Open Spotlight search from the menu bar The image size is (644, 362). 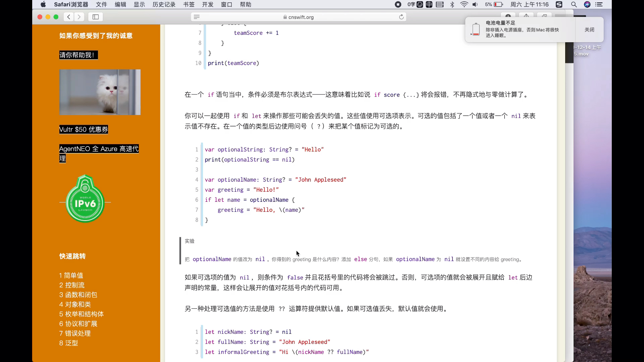pos(574,4)
